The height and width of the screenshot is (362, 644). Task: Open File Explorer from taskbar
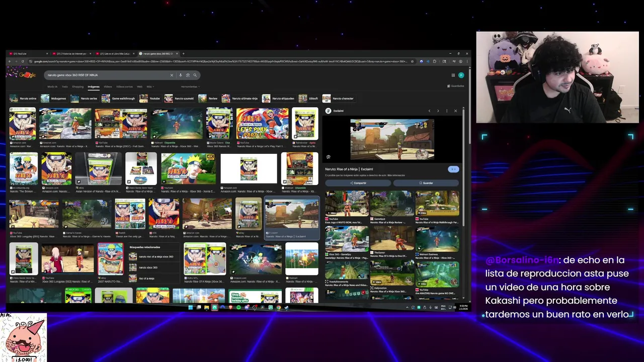206,307
